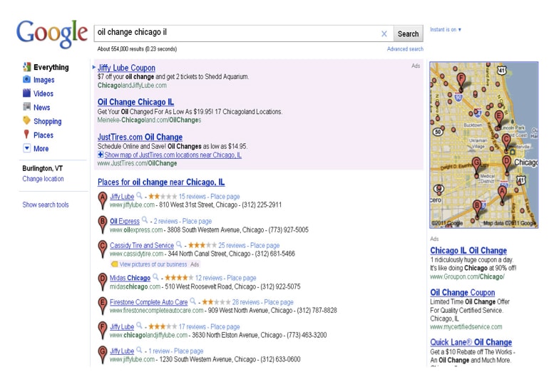Open the Midas Chicago listing title

[x=130, y=278]
